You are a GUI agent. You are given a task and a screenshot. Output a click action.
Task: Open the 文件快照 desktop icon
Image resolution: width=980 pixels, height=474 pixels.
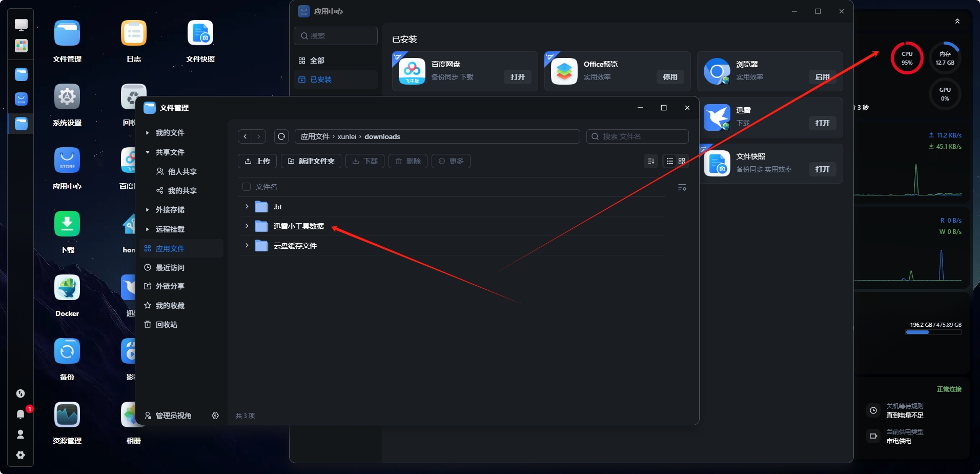(x=200, y=33)
